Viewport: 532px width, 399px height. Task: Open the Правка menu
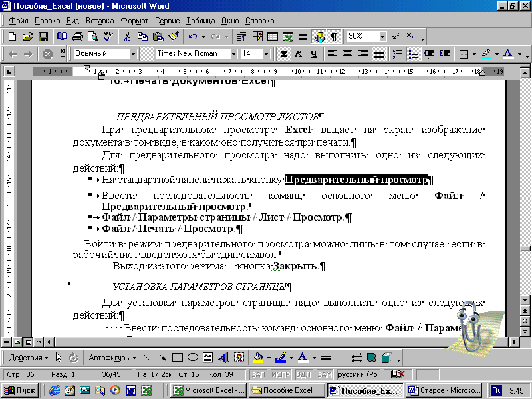pos(47,21)
